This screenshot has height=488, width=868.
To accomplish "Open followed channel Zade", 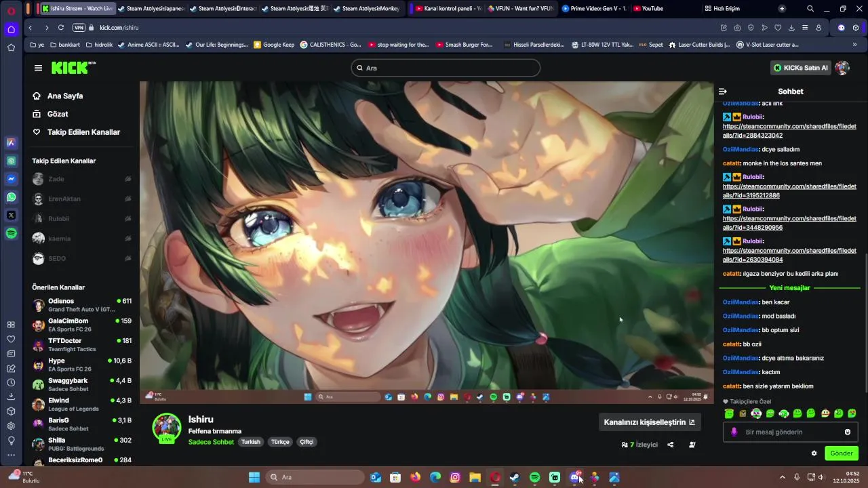I will tap(82, 179).
